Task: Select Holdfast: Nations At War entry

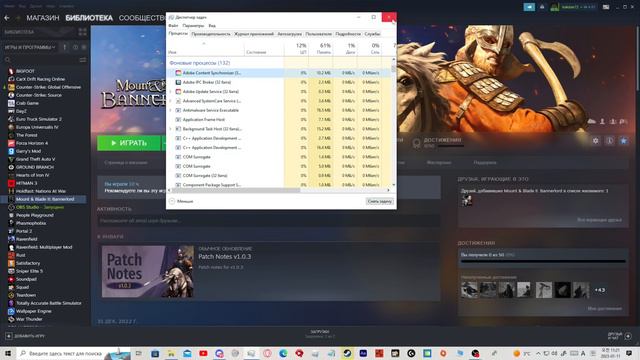Action: click(x=40, y=191)
